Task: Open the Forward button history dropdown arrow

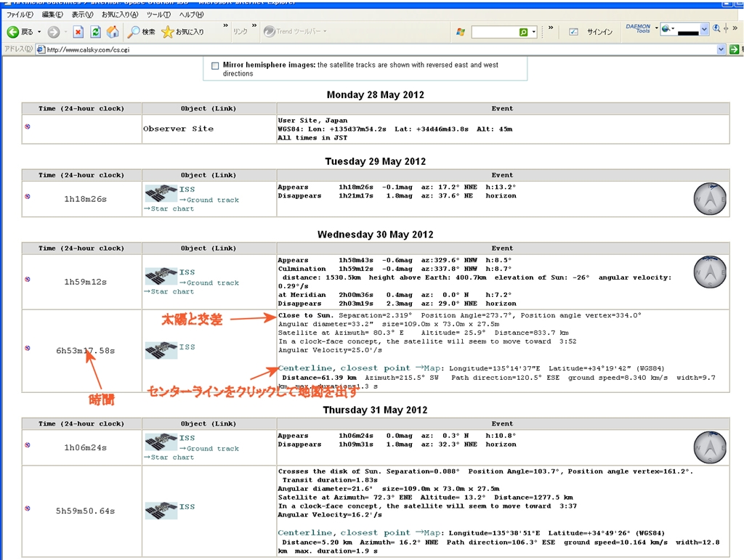Action: (65, 32)
